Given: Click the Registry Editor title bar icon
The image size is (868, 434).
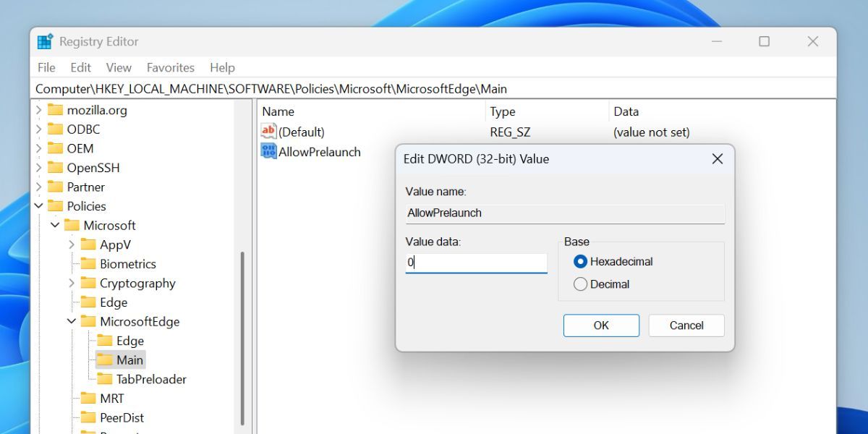Looking at the screenshot, I should click(x=44, y=41).
